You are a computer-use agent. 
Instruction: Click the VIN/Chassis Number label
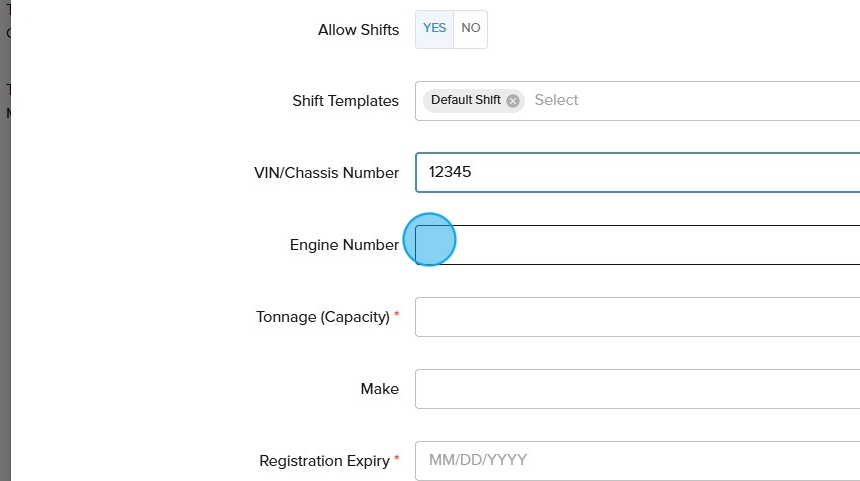(326, 173)
